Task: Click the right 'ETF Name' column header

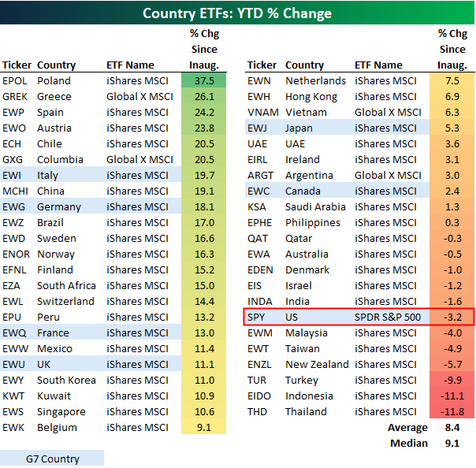Action: 378,65
